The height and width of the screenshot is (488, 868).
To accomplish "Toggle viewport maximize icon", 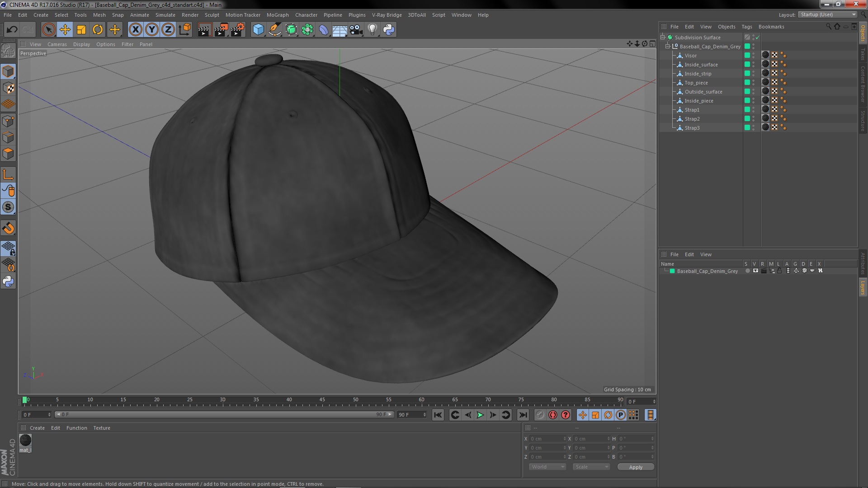I will pos(652,44).
